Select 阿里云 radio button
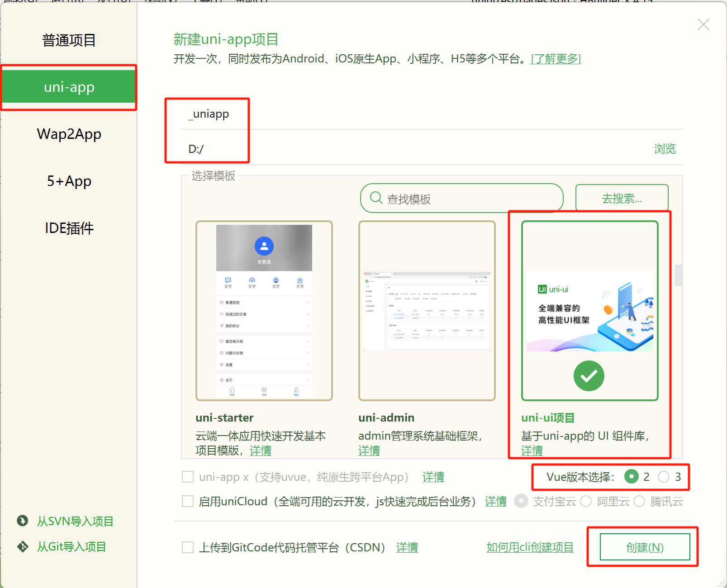The image size is (727, 588). 586,501
